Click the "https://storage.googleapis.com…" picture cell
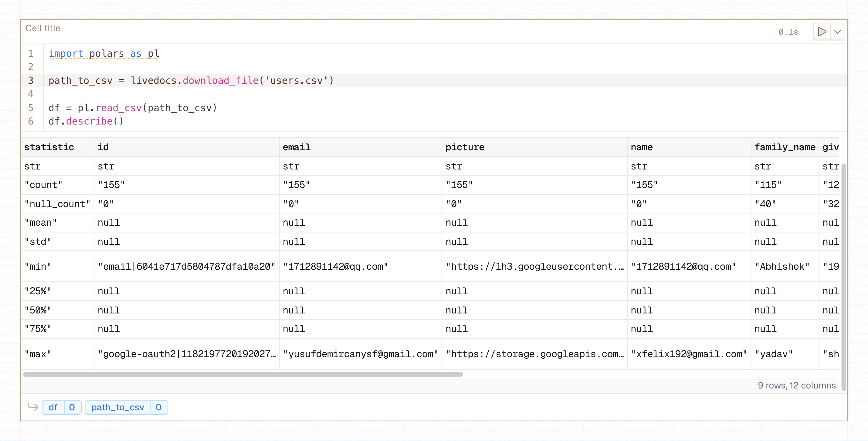 coord(535,354)
